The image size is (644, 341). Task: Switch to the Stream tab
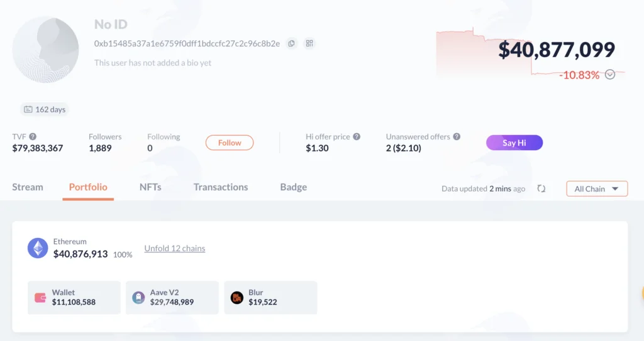click(28, 187)
